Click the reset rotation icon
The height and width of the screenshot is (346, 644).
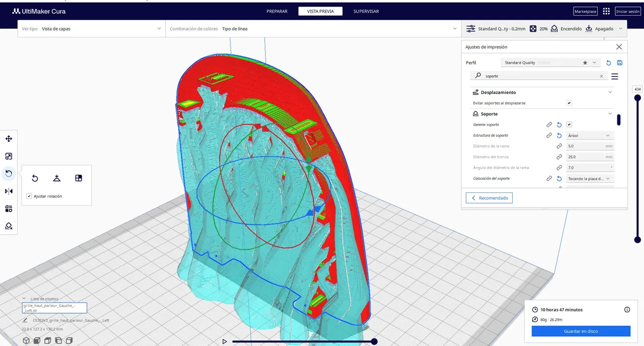pos(35,178)
